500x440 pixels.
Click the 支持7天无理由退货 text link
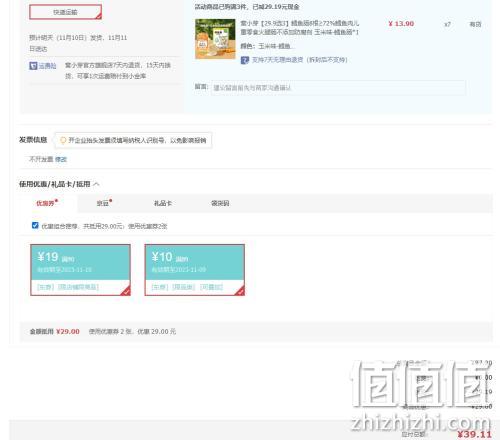tap(300, 60)
